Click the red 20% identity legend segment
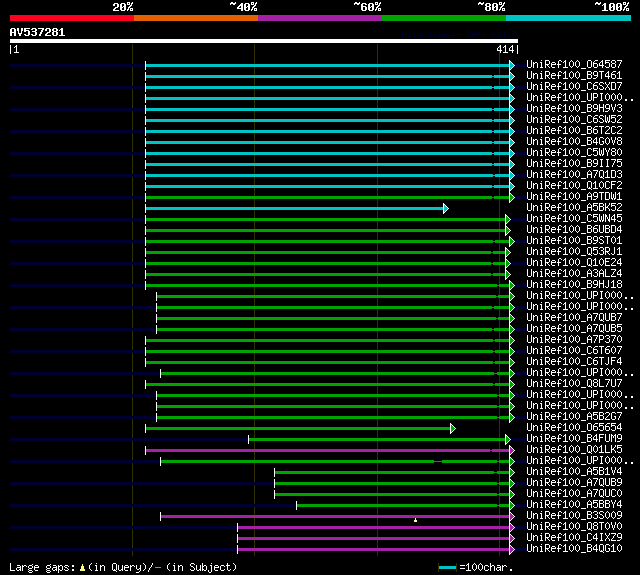 pos(72,18)
